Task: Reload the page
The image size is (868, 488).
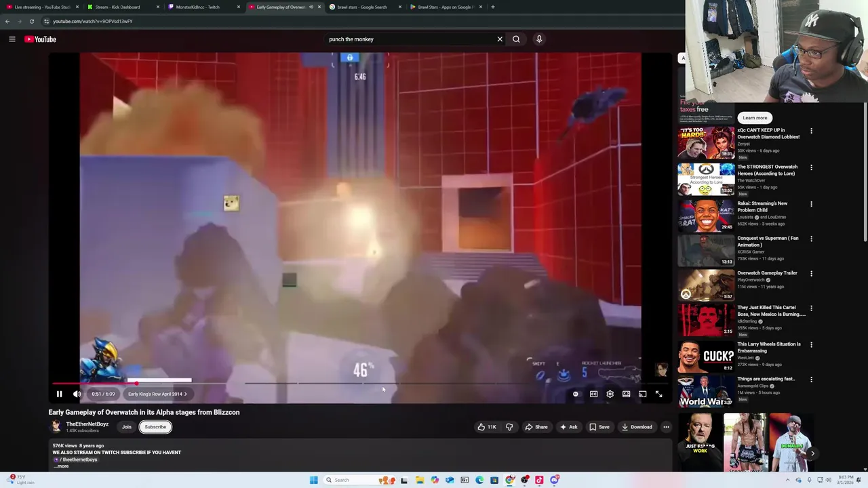Action: (31, 21)
